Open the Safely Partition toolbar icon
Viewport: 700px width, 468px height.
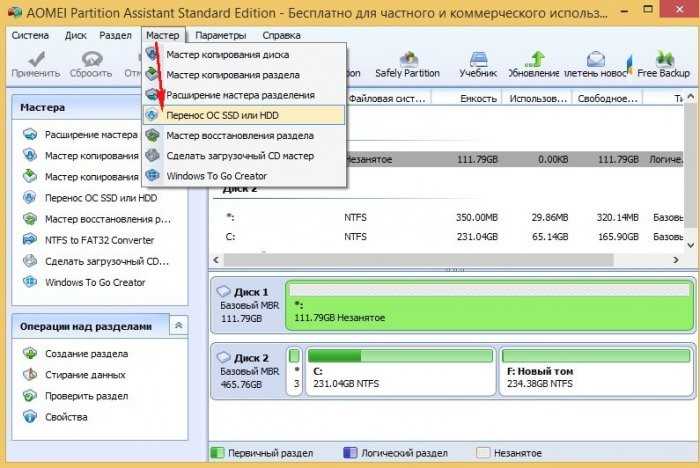[408, 58]
